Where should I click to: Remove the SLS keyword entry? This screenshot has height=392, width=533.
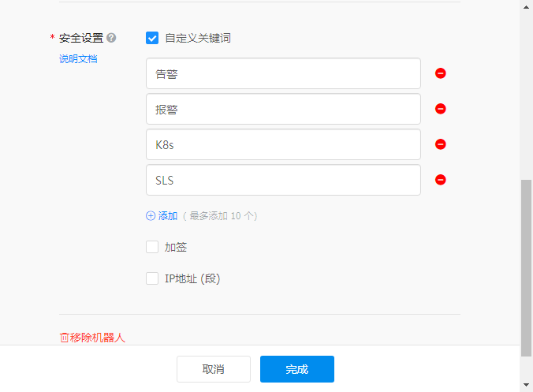[441, 180]
